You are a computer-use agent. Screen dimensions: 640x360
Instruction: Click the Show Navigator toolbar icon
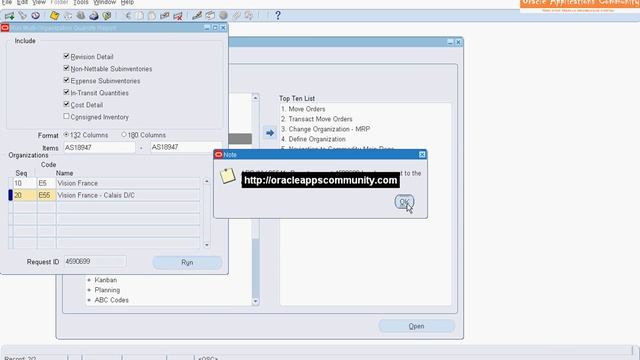(x=36, y=16)
